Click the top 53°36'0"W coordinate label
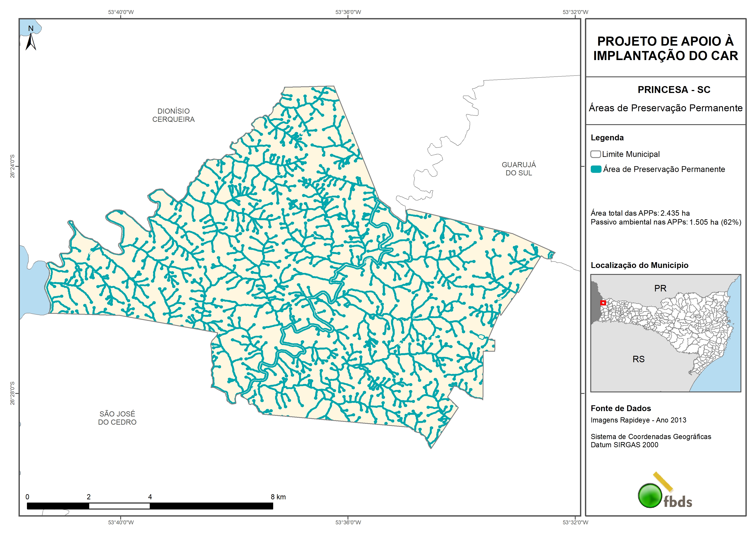The image size is (756, 534). point(348,12)
